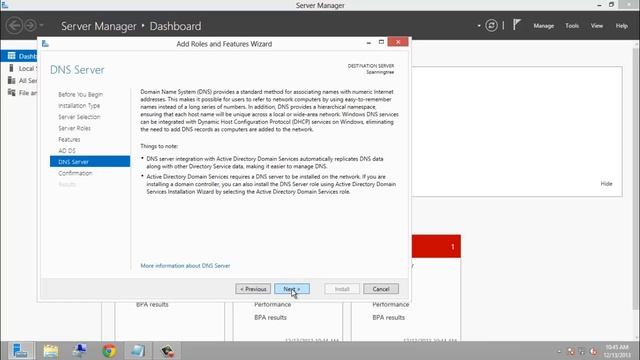Viewport: 640px width, 360px height.
Task: Click the tray icon beside the clock
Action: tap(593, 351)
